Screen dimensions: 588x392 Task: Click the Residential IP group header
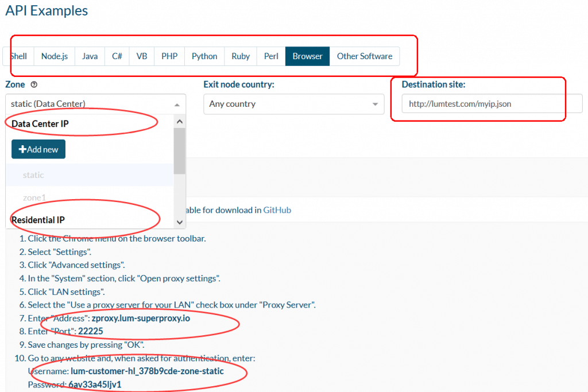tap(38, 220)
